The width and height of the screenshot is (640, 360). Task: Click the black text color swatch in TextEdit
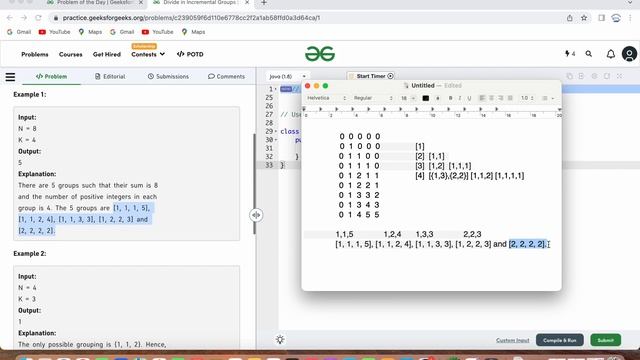pyautogui.click(x=425, y=98)
